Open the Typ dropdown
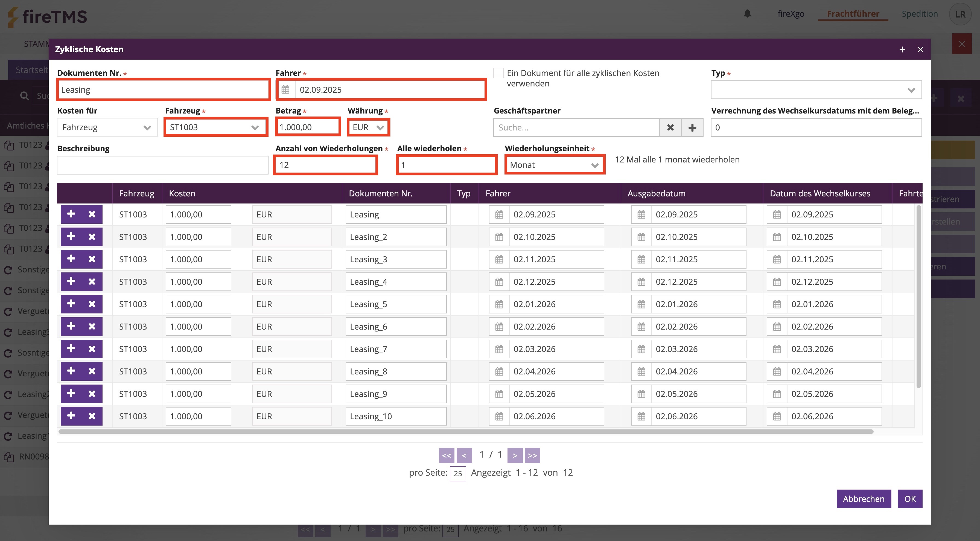This screenshot has width=980, height=541. tap(816, 90)
